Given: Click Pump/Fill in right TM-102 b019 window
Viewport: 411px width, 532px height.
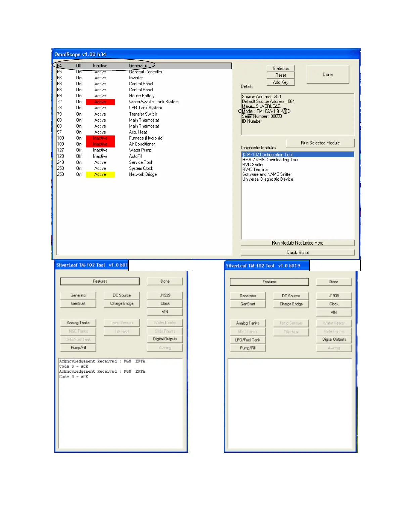Looking at the screenshot, I should (x=247, y=348).
